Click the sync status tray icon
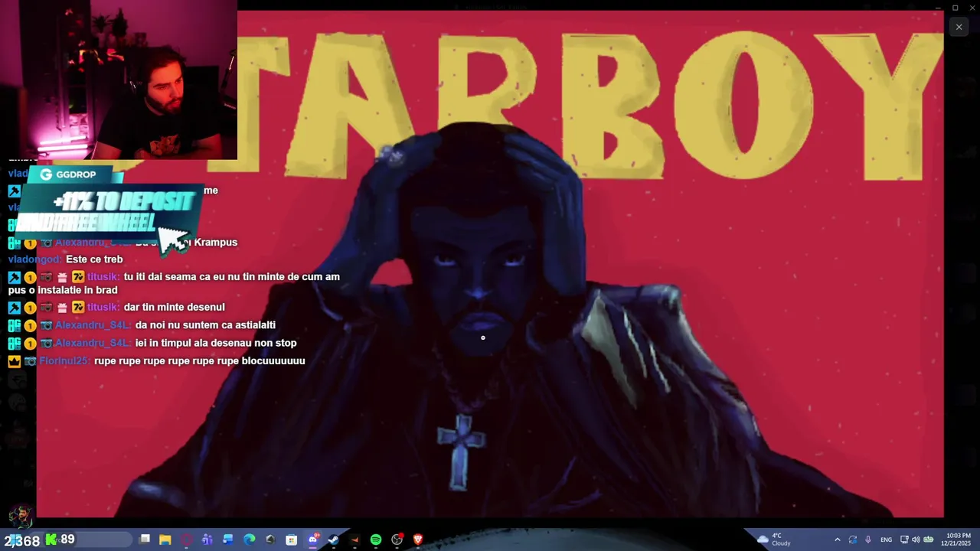The height and width of the screenshot is (551, 980). (852, 540)
